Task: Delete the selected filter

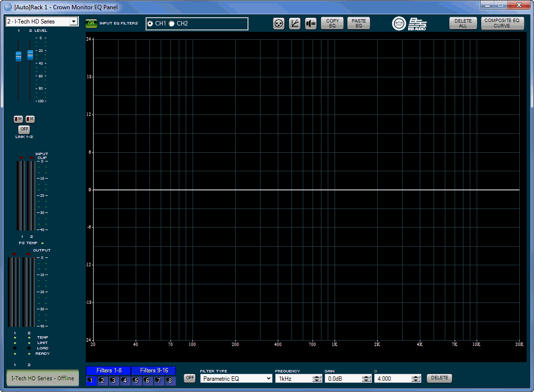Action: pyautogui.click(x=439, y=378)
